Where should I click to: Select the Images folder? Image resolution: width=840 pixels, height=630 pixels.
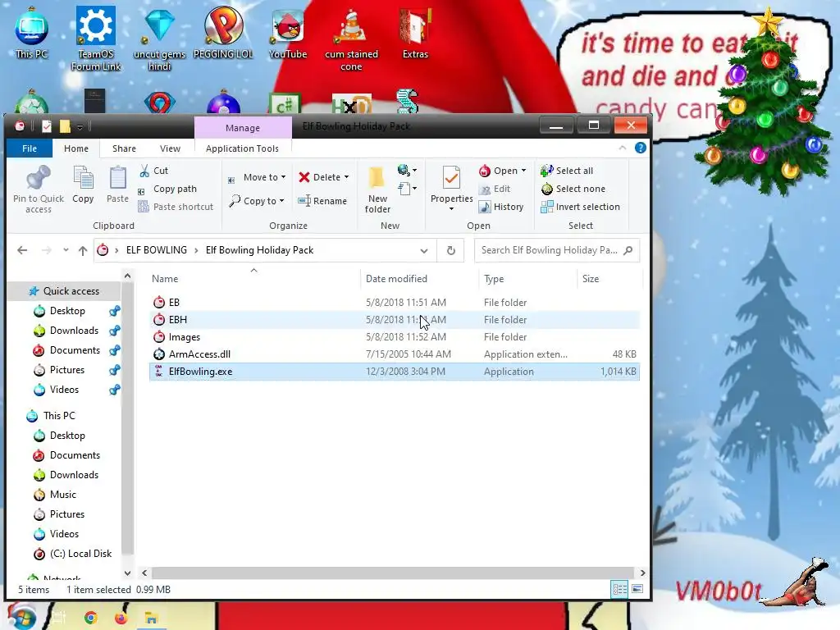click(395, 337)
